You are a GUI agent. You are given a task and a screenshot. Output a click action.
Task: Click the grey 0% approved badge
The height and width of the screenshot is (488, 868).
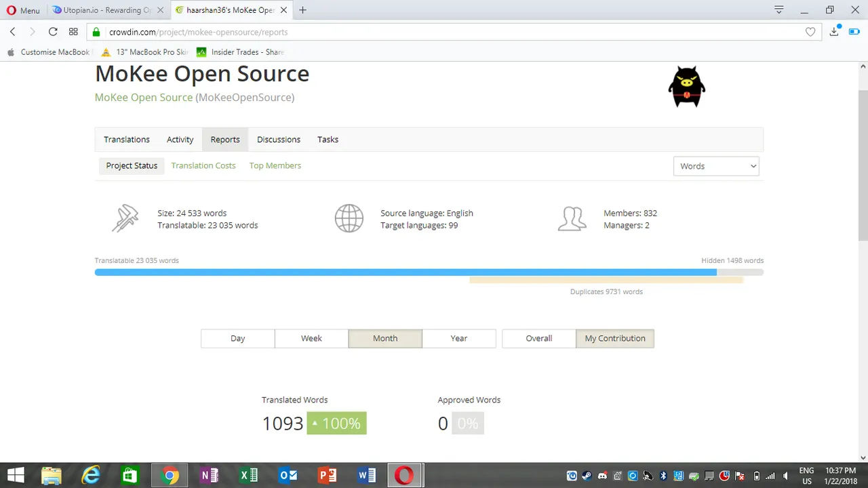468,424
